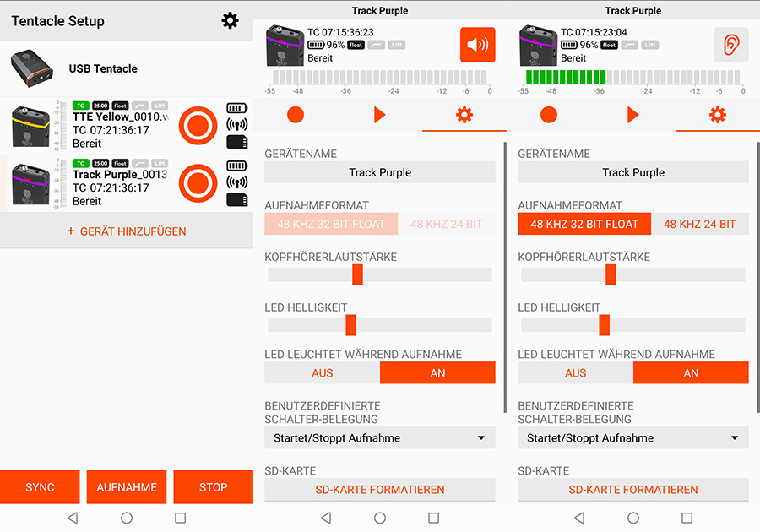Open record tab in right screen

[x=549, y=115]
